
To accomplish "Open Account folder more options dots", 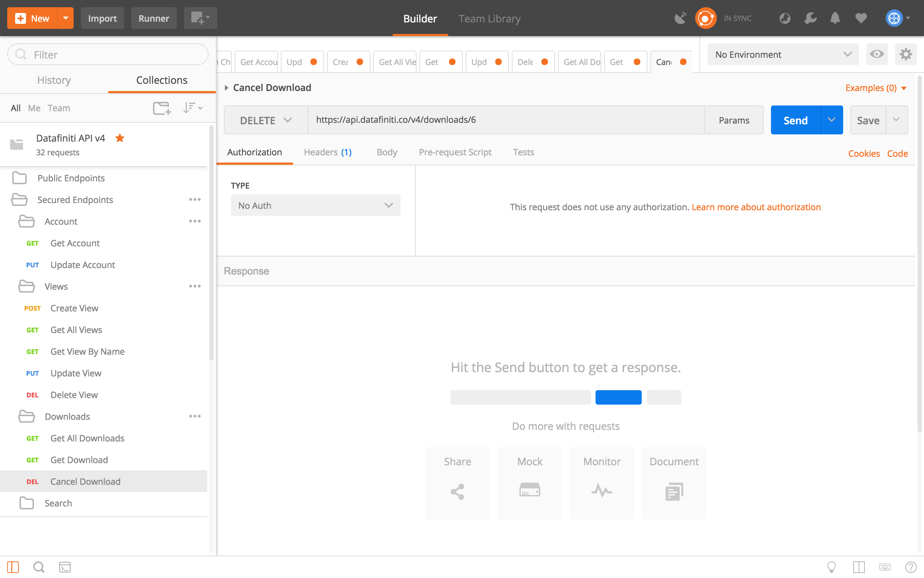I will pyautogui.click(x=195, y=221).
